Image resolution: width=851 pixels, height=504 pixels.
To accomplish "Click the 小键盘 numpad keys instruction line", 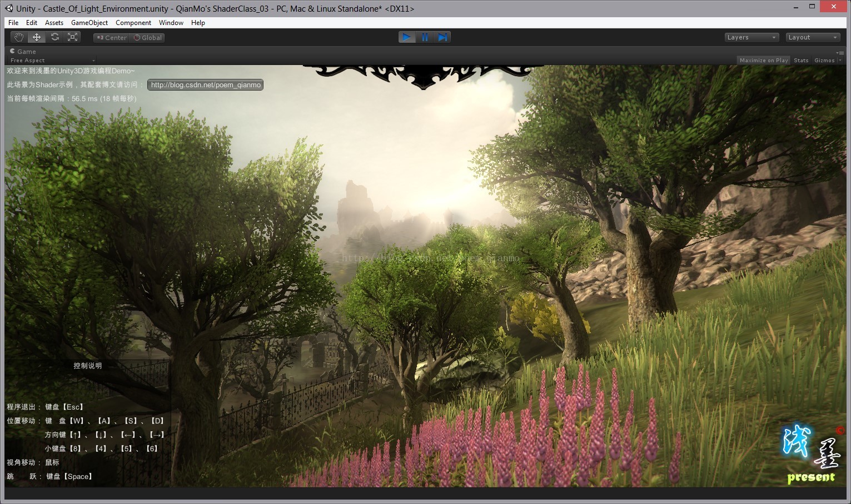I will point(102,448).
